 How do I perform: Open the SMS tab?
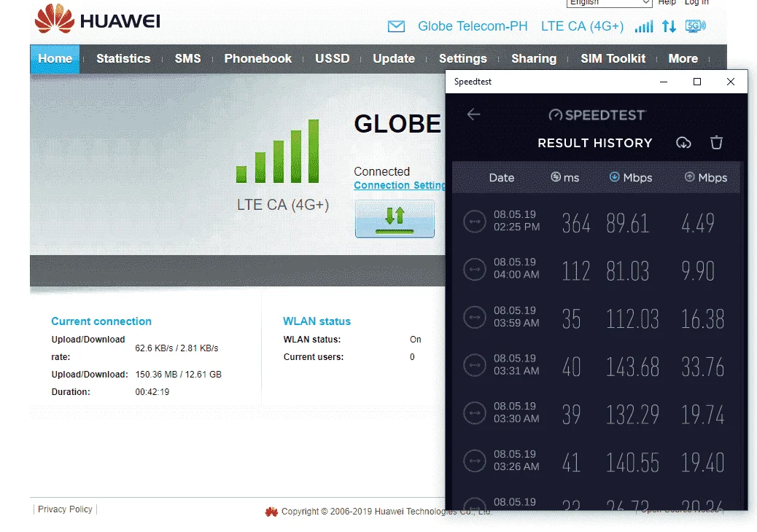(x=187, y=59)
